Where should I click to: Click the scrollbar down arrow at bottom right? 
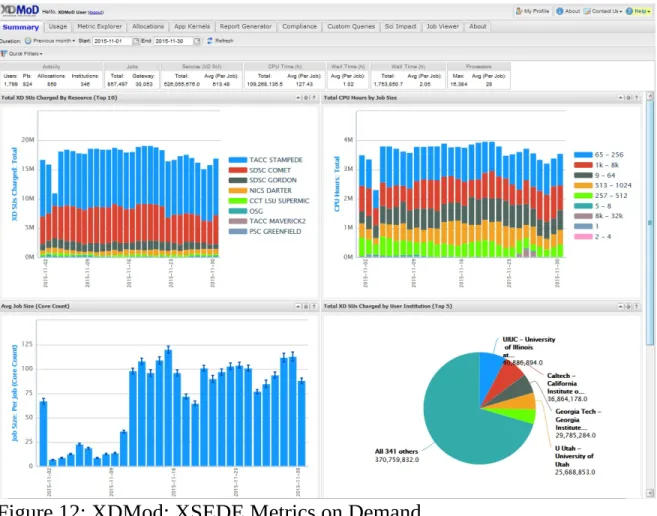click(650, 493)
